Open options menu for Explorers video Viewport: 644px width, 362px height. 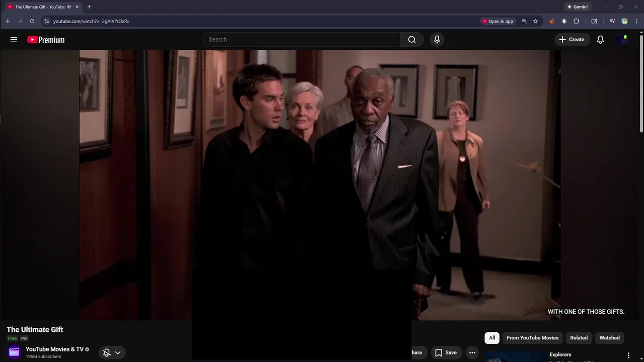(628, 355)
